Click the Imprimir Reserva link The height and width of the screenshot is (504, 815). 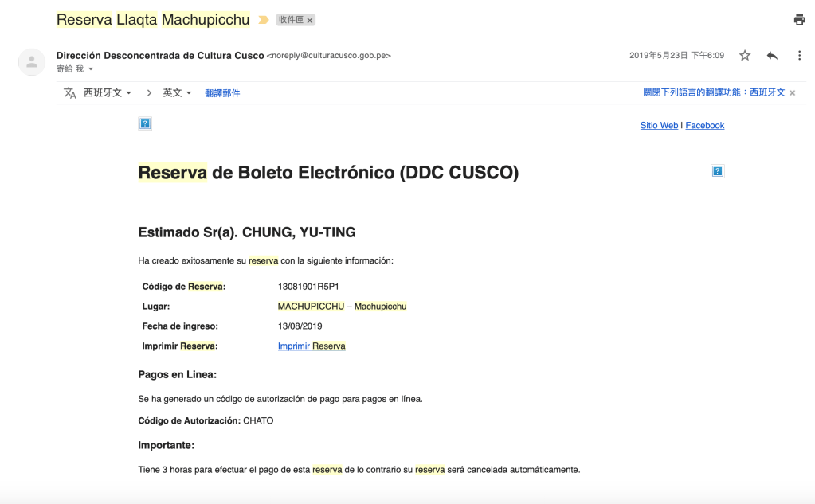coord(312,346)
